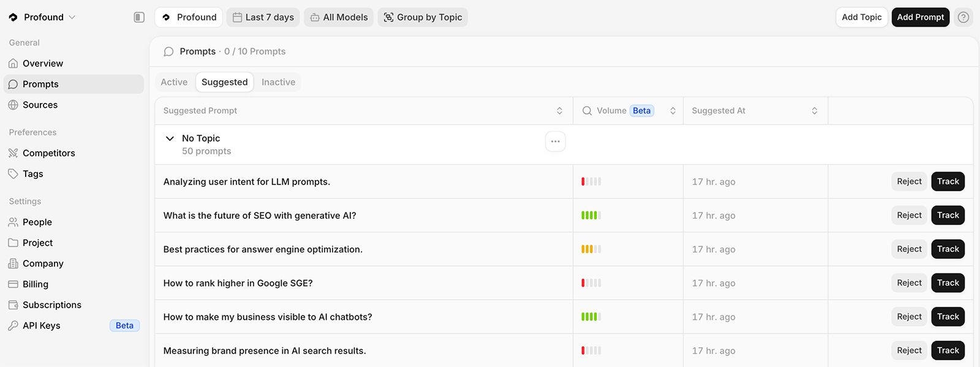The height and width of the screenshot is (367, 980).
Task: Click the Competitors swords icon
Action: 13,153
